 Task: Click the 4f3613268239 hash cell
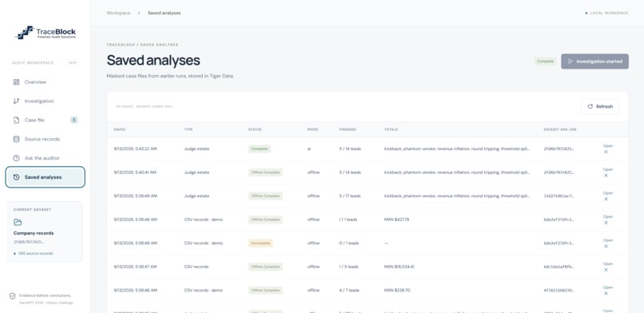[559, 291]
